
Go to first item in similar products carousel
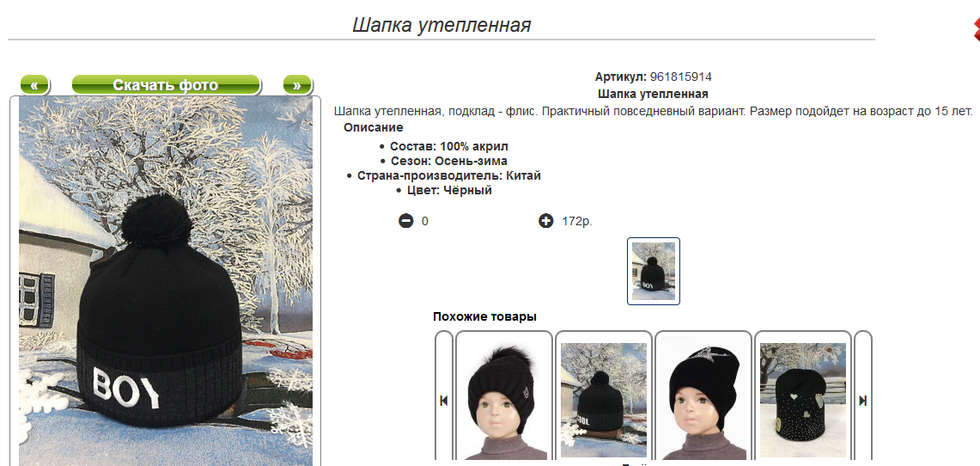[x=444, y=401]
